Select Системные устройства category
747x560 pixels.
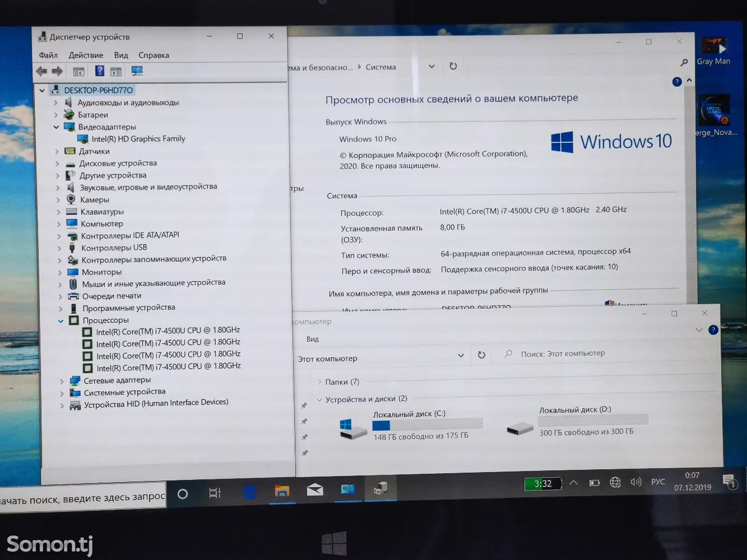point(124,392)
